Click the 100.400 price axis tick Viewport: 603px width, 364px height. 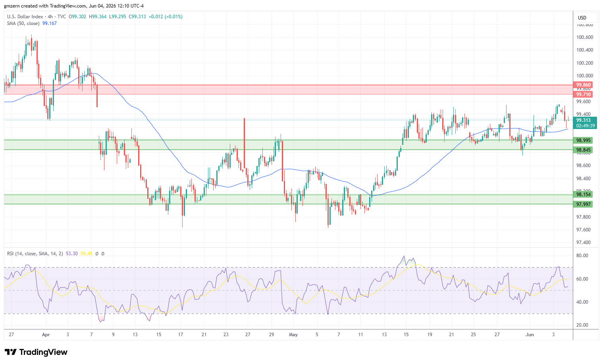[x=584, y=50]
